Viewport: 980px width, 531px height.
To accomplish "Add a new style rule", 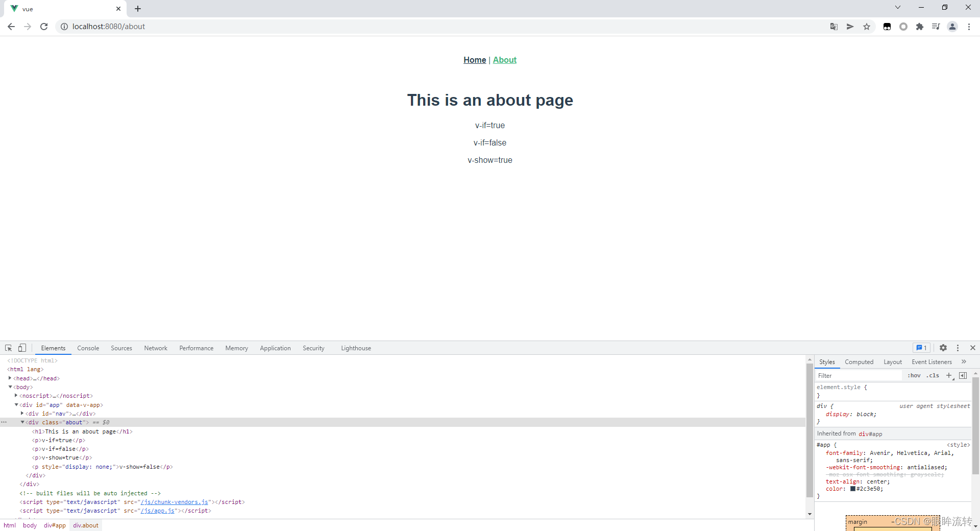I will coord(949,375).
